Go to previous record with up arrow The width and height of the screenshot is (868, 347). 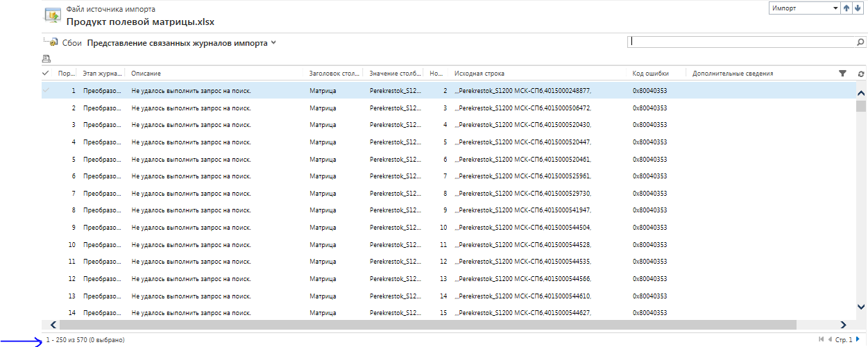pyautogui.click(x=846, y=8)
